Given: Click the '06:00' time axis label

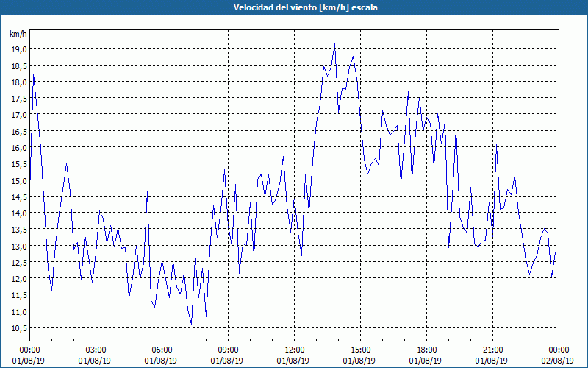Looking at the screenshot, I should pyautogui.click(x=162, y=350).
